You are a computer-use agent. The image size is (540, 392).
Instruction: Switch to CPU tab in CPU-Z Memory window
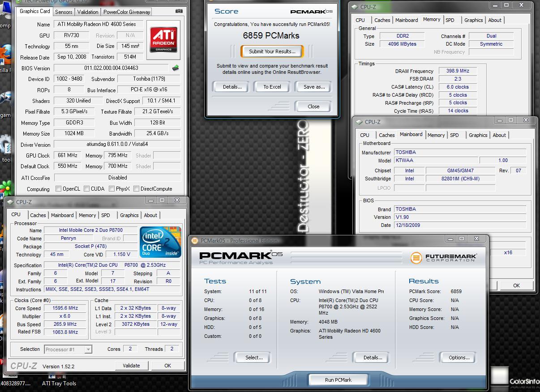360,20
